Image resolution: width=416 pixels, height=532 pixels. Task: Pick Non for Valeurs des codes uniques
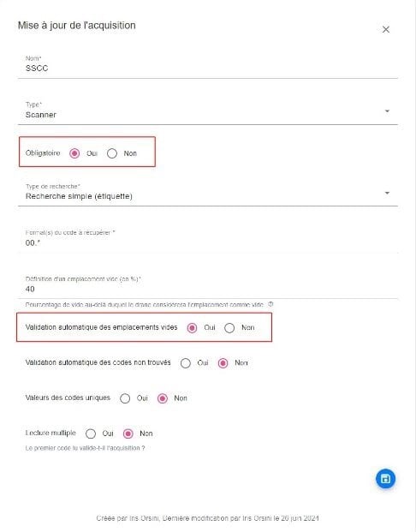point(163,398)
